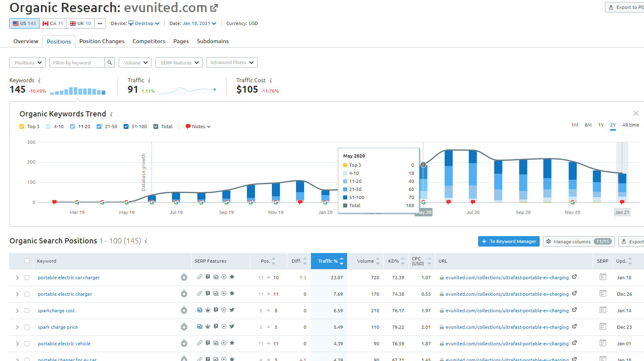Viewport: 644px width, 361px height.
Task: Switch to Competitors tab
Action: pos(149,41)
